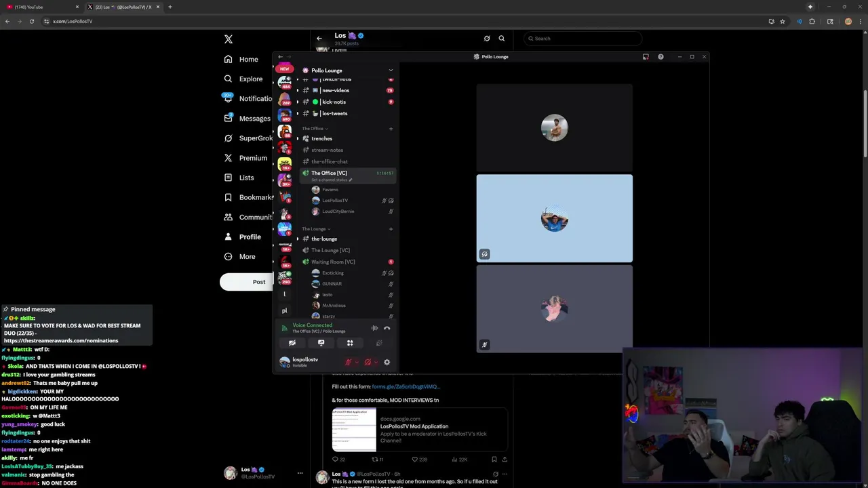Select the bottom gray video tile
Image resolution: width=868 pixels, height=488 pixels.
point(555,309)
